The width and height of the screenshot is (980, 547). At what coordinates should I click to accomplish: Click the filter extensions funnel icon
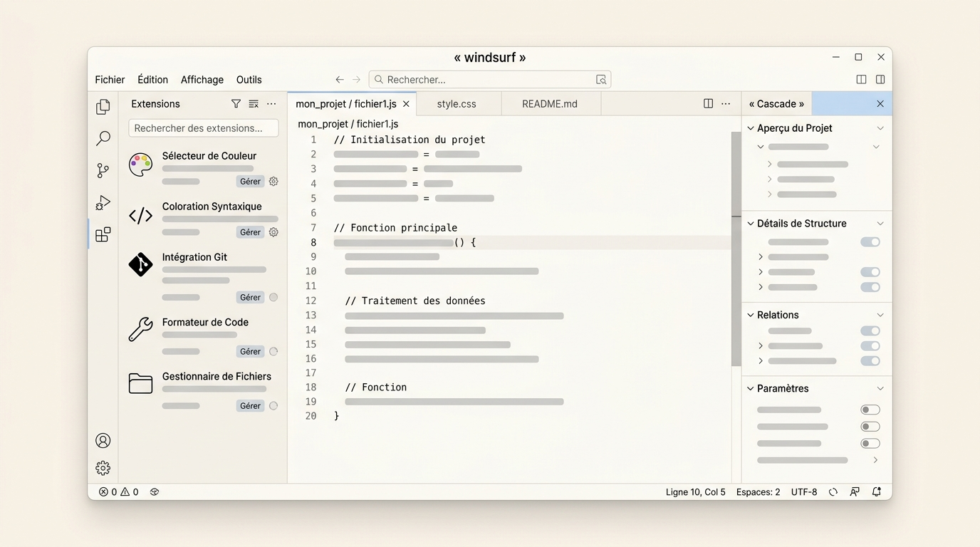pos(236,104)
